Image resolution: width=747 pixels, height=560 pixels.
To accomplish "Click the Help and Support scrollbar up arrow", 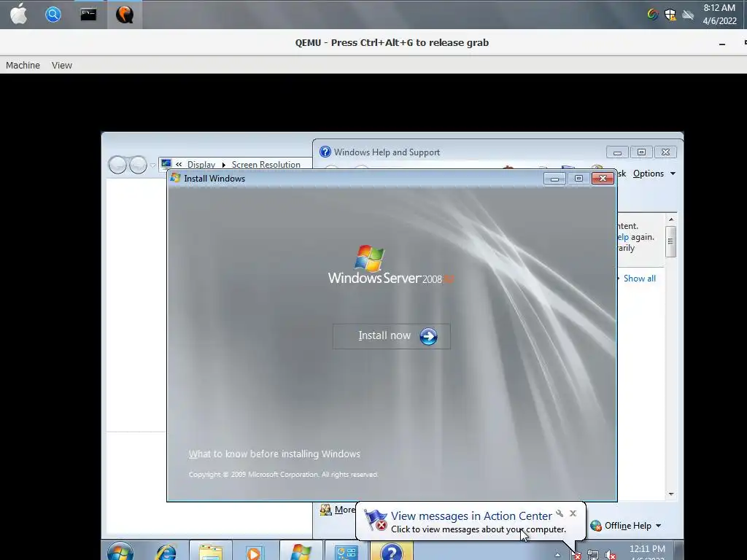I will coord(671,219).
